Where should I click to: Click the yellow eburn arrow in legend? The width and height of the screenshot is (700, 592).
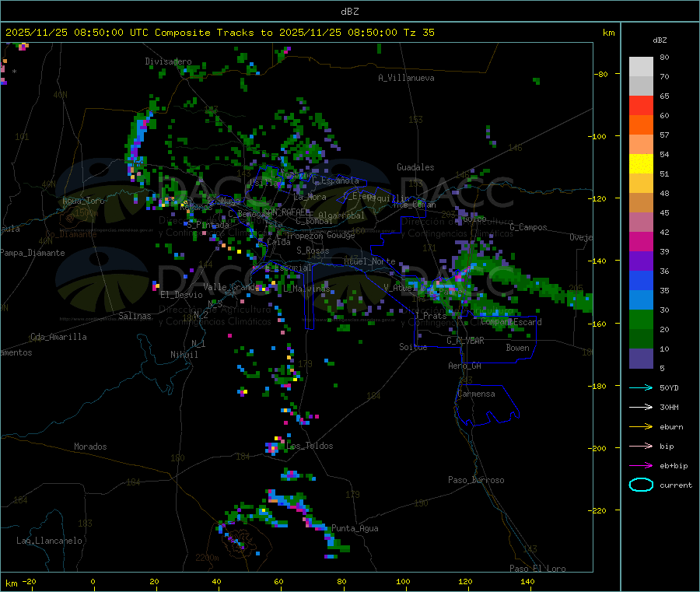click(641, 427)
